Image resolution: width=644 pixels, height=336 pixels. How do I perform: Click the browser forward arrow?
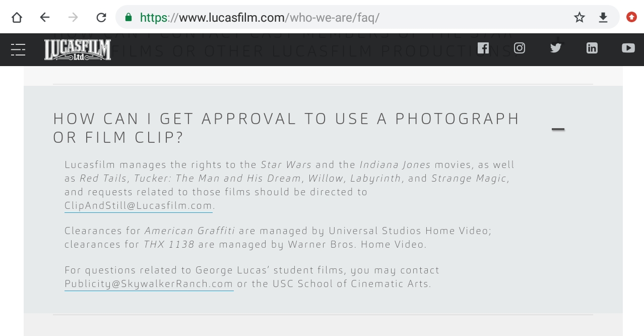click(73, 18)
